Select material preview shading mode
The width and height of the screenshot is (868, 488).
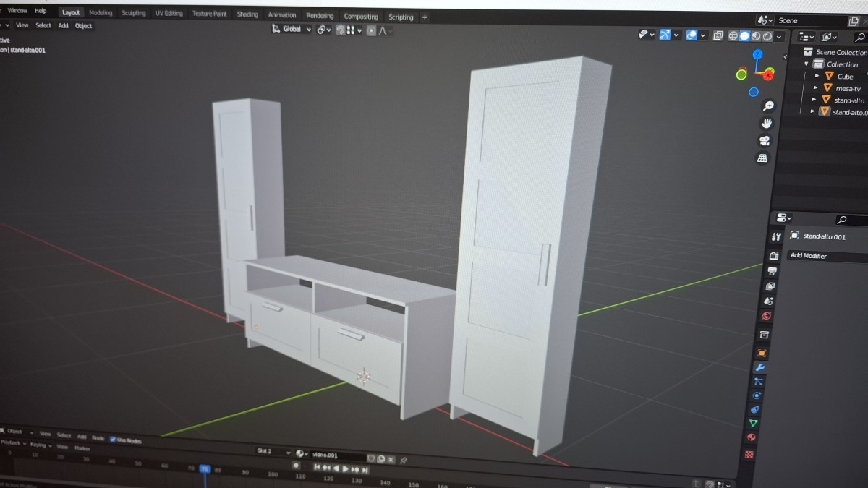click(x=756, y=36)
